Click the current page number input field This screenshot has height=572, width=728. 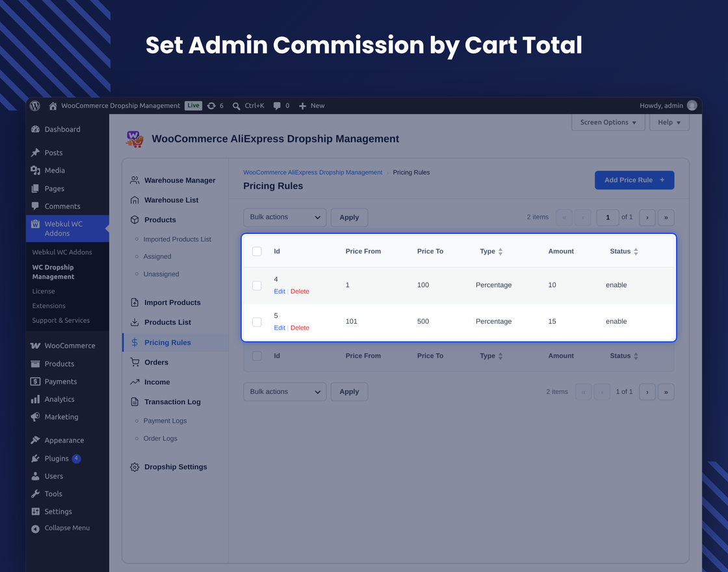[x=607, y=217]
